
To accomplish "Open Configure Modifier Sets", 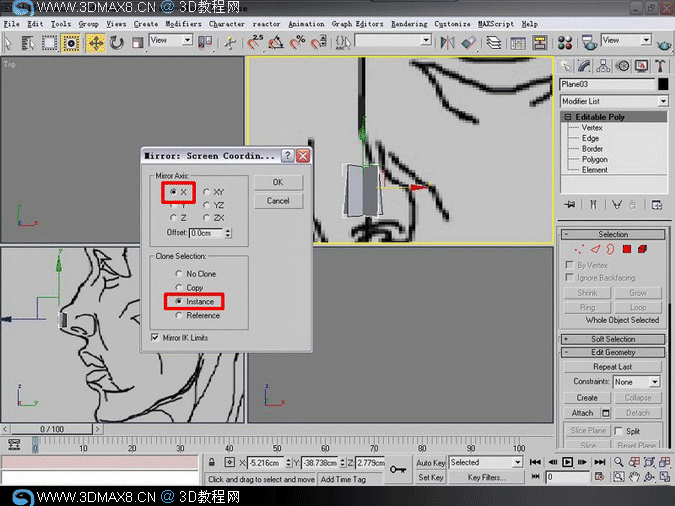I will (x=657, y=205).
